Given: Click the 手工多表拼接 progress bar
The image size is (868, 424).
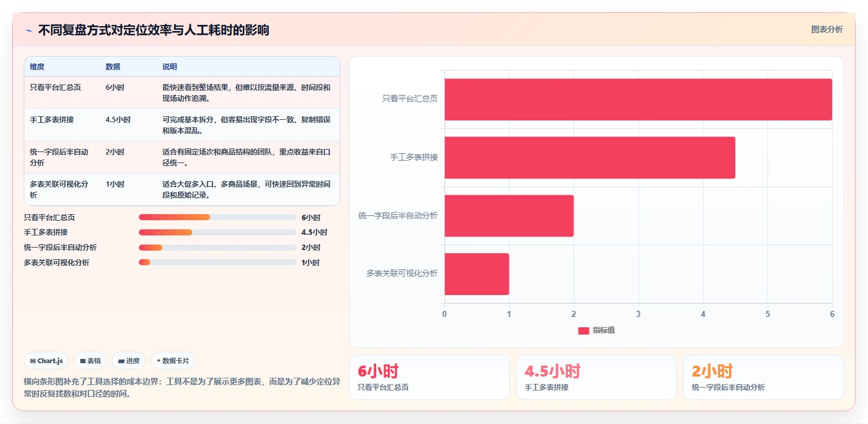Looking at the screenshot, I should [217, 232].
